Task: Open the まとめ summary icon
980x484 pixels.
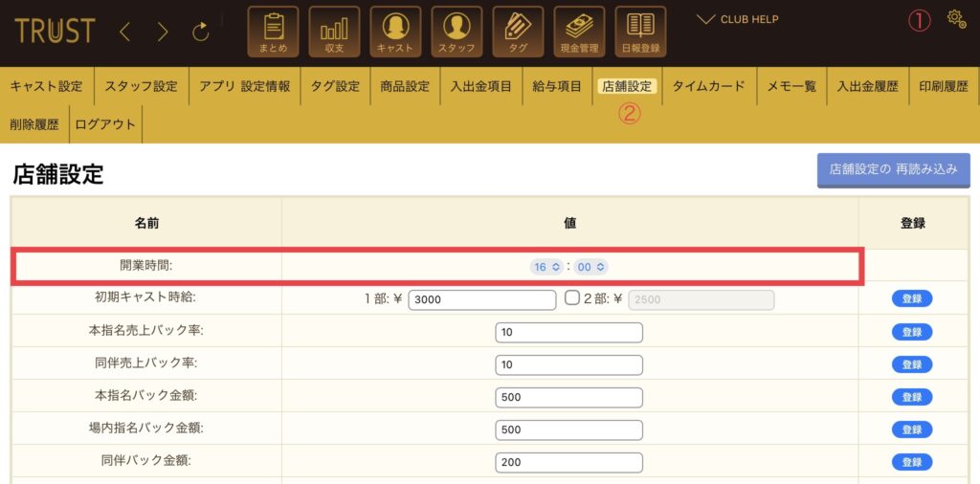Action: coord(273,32)
